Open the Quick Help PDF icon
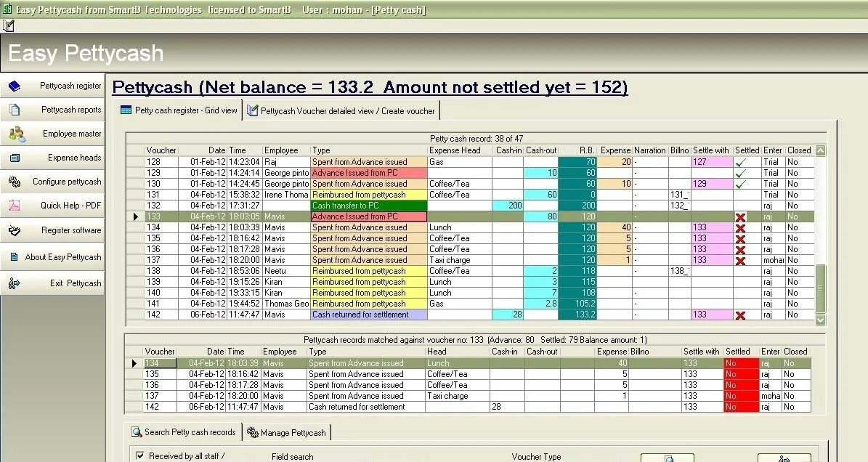The image size is (868, 462). pos(15,206)
